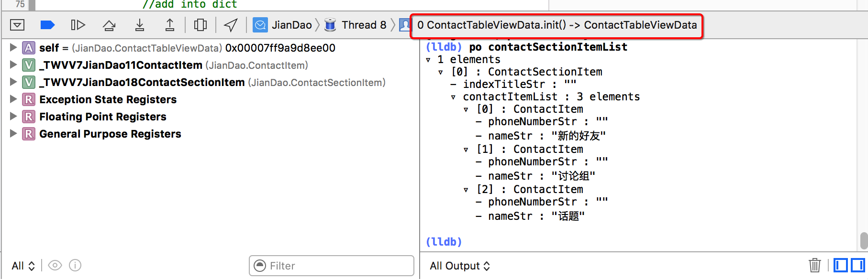Expand General Purpose Registers
This screenshot has width=868, height=280.
point(13,133)
